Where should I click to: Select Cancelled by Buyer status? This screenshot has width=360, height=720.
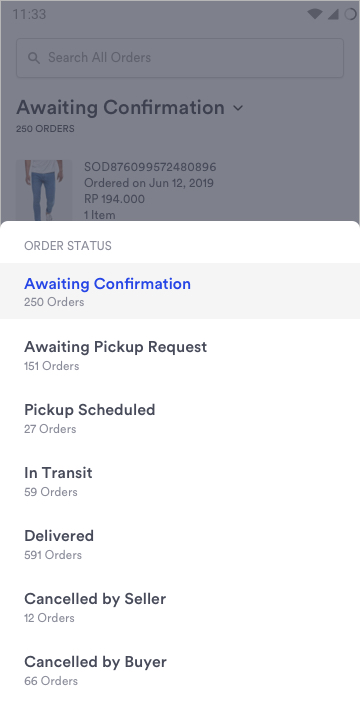[x=180, y=670]
